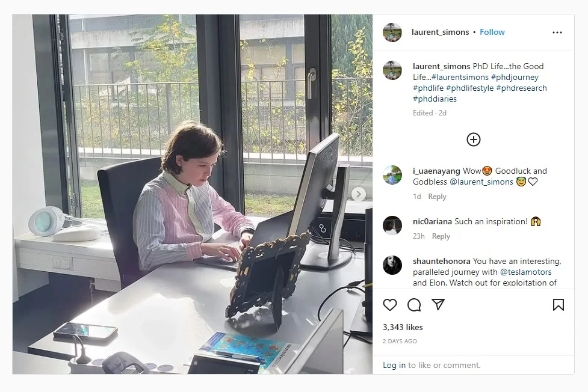Open the #phdjourney hashtag
Viewport: 588px width, 392px height.
point(515,77)
